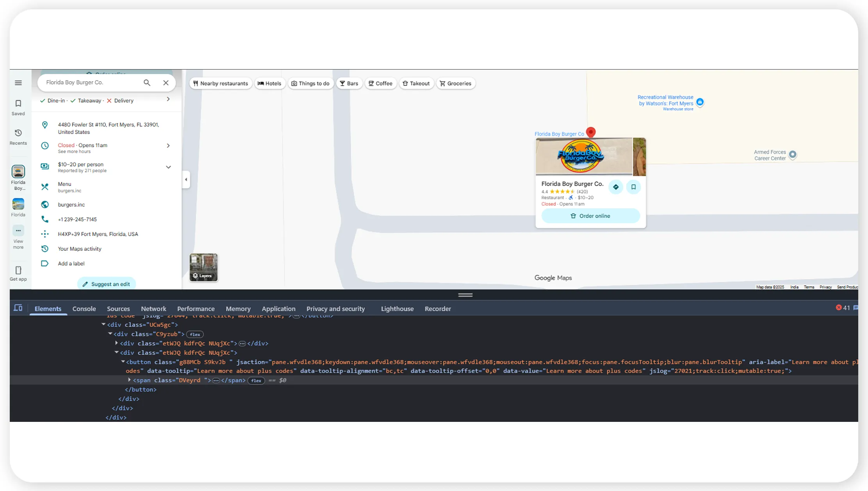The image size is (868, 491).
Task: Open the Network tab
Action: pyautogui.click(x=153, y=309)
